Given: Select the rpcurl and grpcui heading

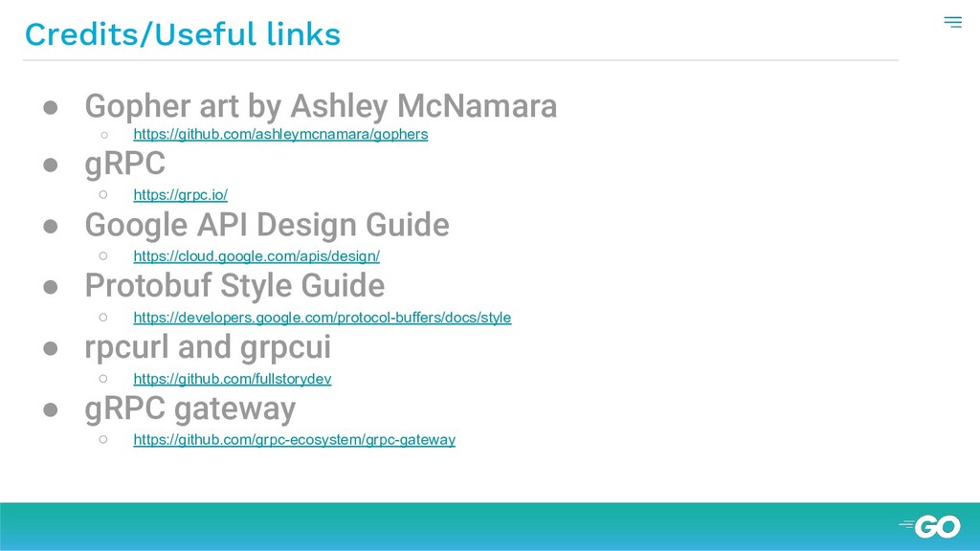Looking at the screenshot, I should pyautogui.click(x=208, y=347).
